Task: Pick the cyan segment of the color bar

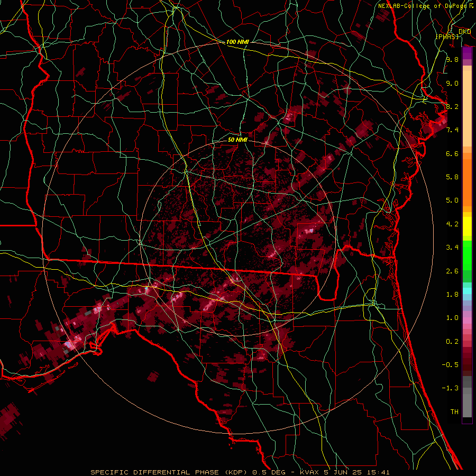Action: (467, 291)
